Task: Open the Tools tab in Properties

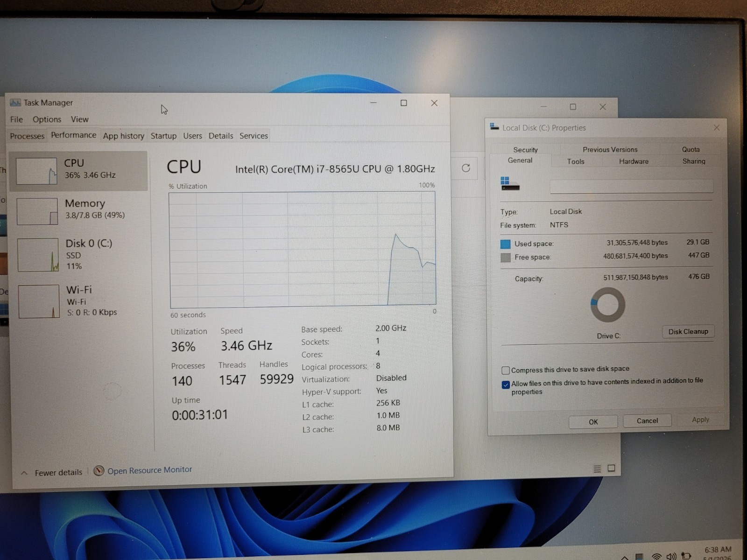Action: coord(576,161)
